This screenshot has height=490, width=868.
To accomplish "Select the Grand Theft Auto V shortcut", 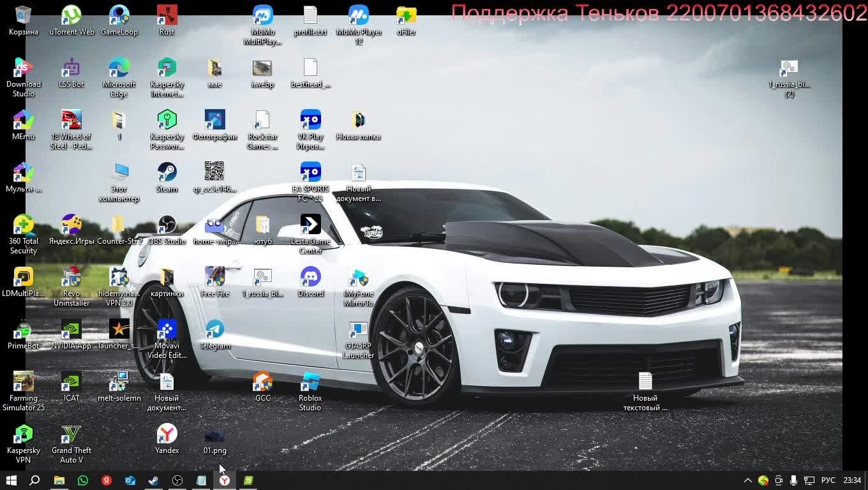I will coord(71,444).
